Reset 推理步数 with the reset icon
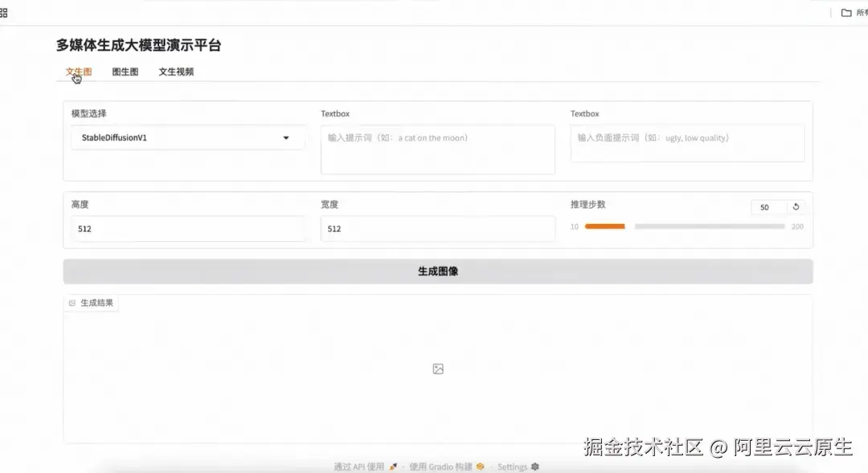Image resolution: width=868 pixels, height=473 pixels. (x=796, y=207)
